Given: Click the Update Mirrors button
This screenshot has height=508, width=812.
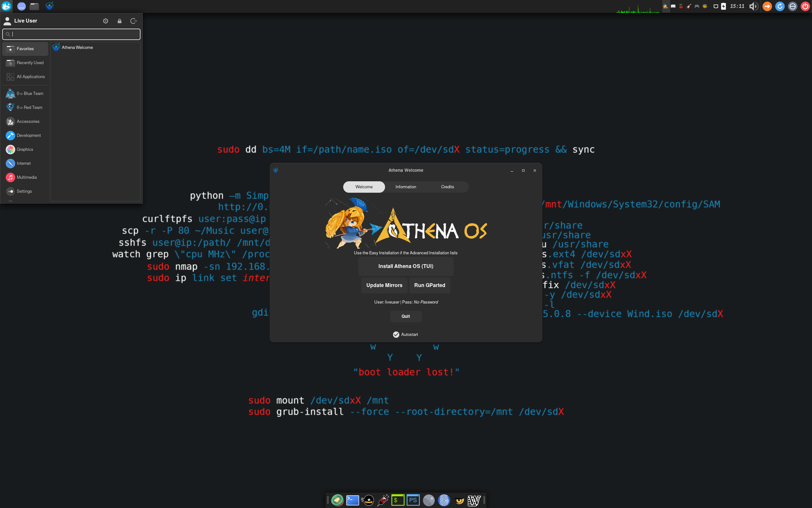Looking at the screenshot, I should point(384,285).
